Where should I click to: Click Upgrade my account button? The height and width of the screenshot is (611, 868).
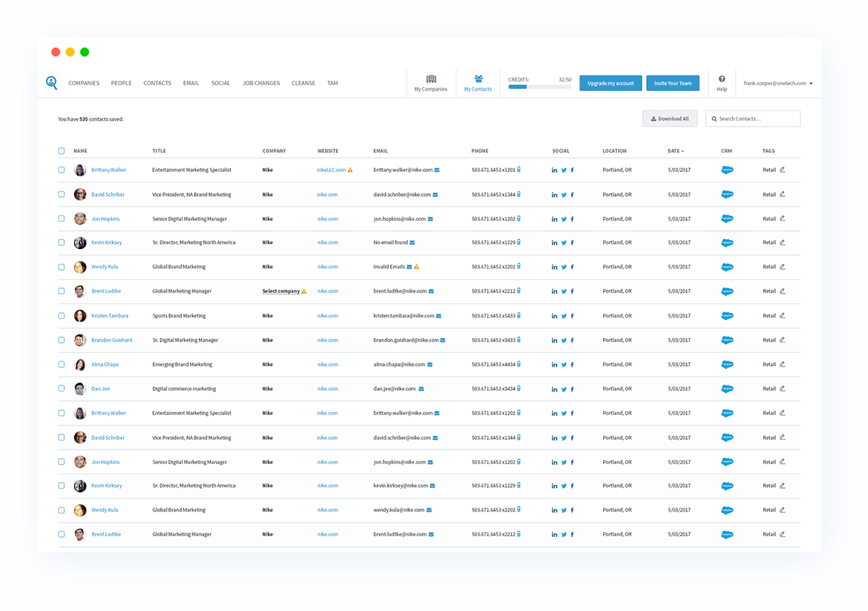click(x=611, y=83)
